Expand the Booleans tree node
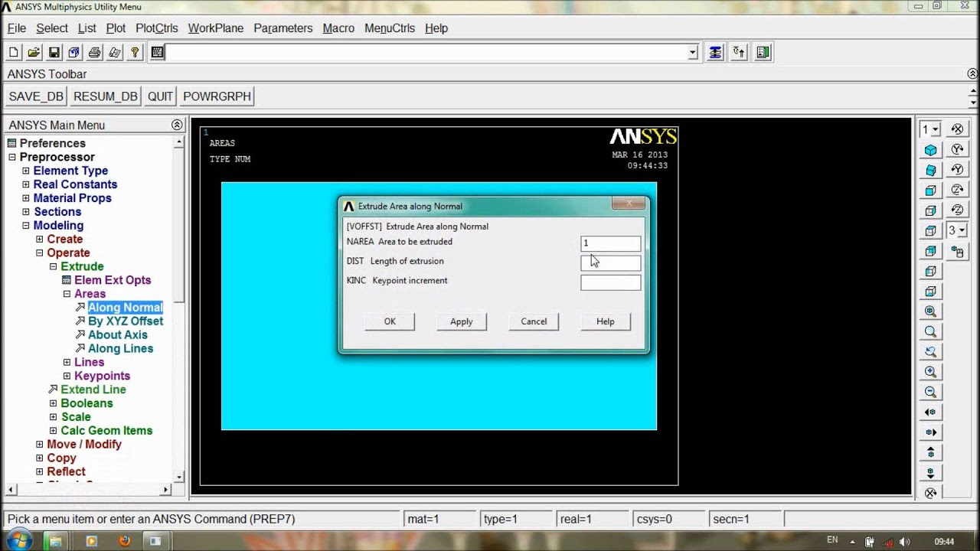 tap(54, 403)
